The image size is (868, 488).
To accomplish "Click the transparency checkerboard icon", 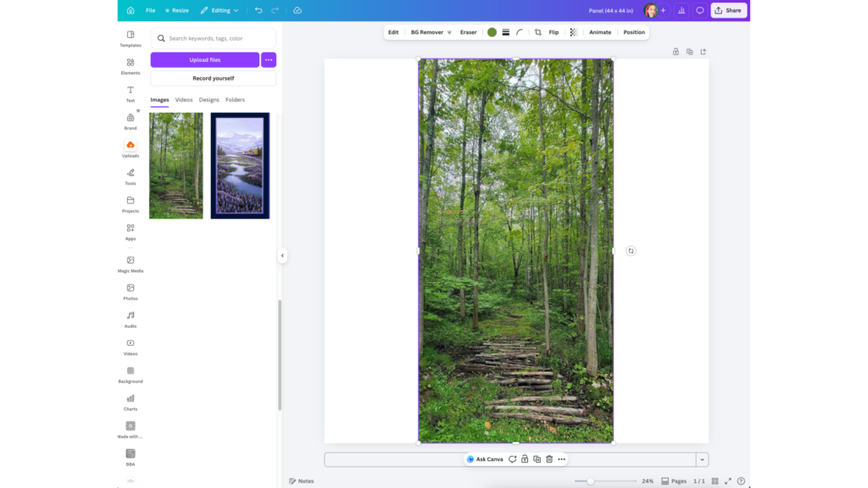I will click(574, 32).
